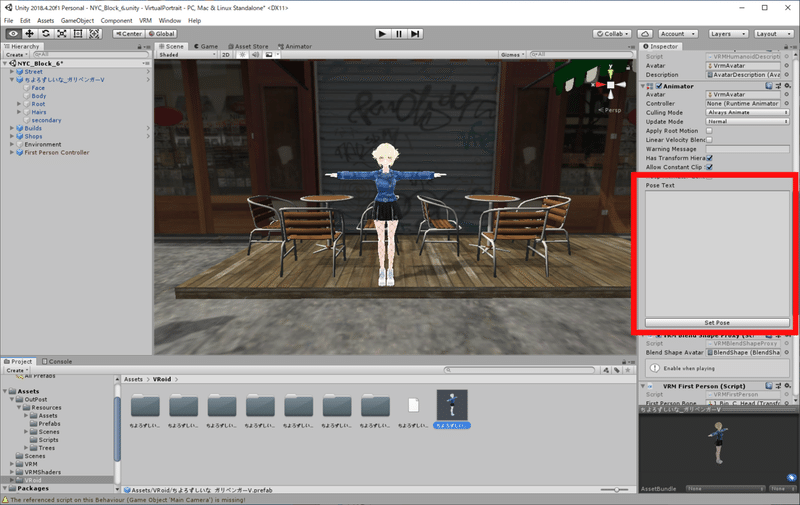Viewport: 800px width, 505px height.
Task: Open the Layers dropdown
Action: pos(728,34)
